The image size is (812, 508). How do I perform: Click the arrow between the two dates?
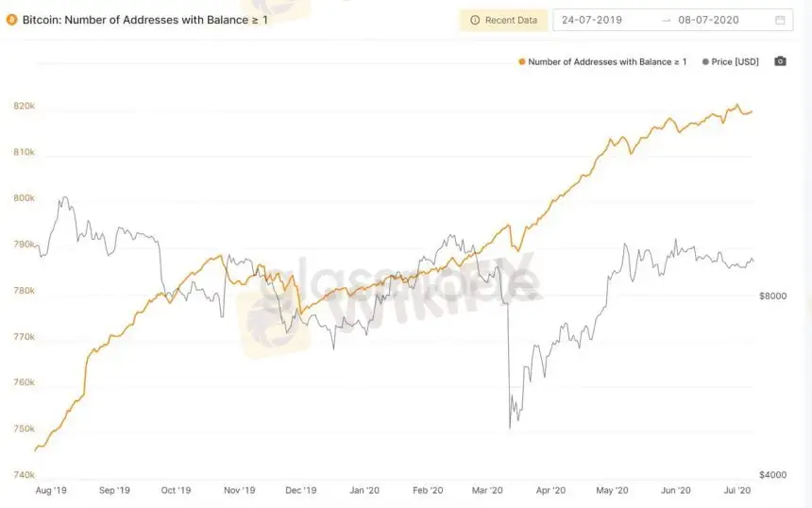click(668, 20)
